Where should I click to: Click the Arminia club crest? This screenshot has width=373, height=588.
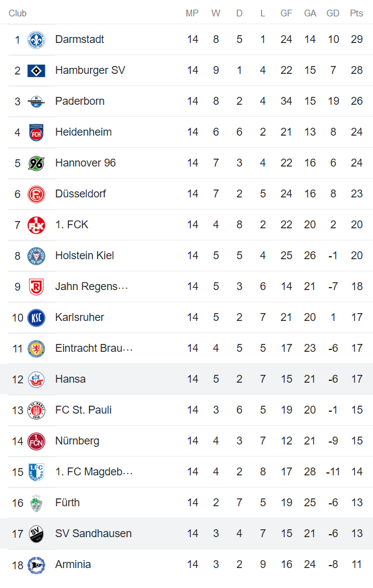tap(36, 564)
